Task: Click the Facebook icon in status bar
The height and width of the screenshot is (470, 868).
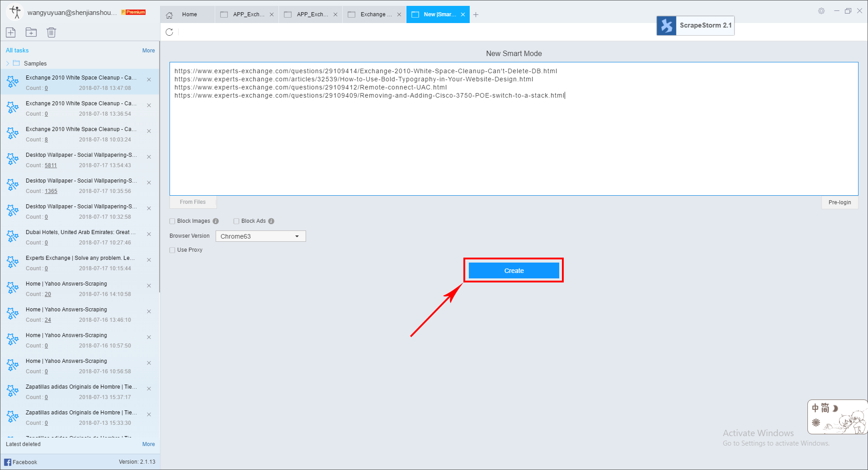Action: pos(8,462)
